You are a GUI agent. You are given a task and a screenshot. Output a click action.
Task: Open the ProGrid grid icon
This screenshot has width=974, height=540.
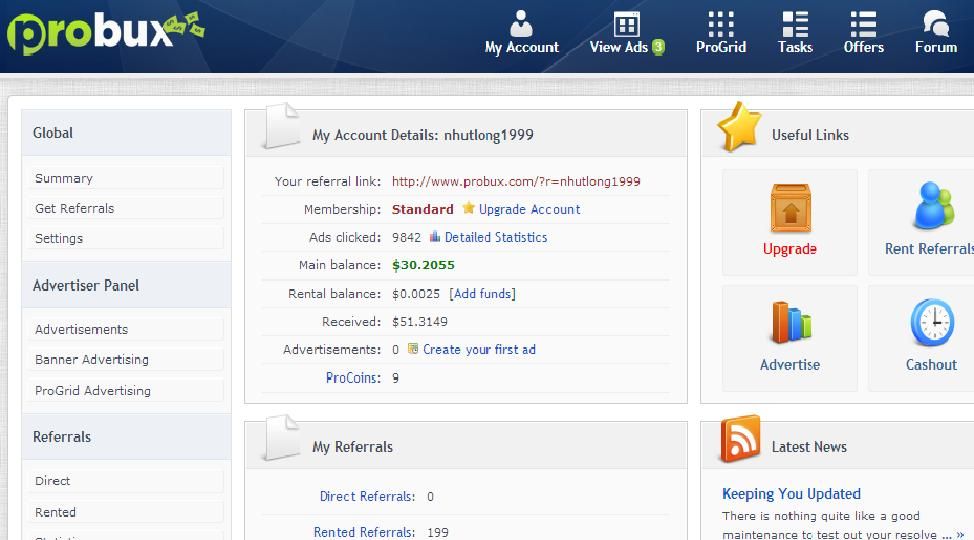(720, 25)
